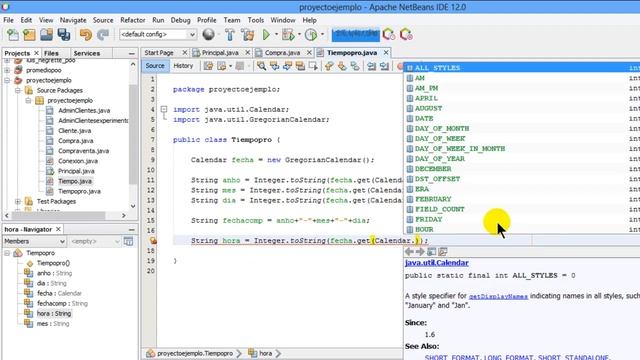Select the Source view button
640x360 pixels.
(155, 66)
